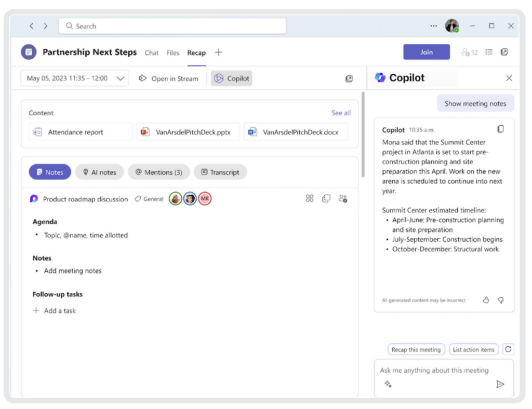Image resolution: width=532 pixels, height=409 pixels.
Task: Add a new tab with plus icon
Action: 219,52
